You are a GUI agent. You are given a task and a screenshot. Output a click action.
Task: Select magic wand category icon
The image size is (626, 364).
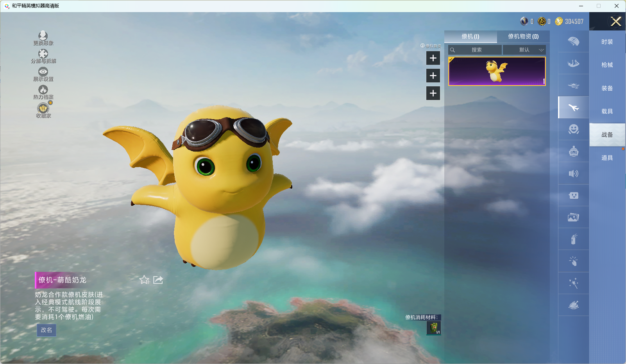(x=573, y=283)
